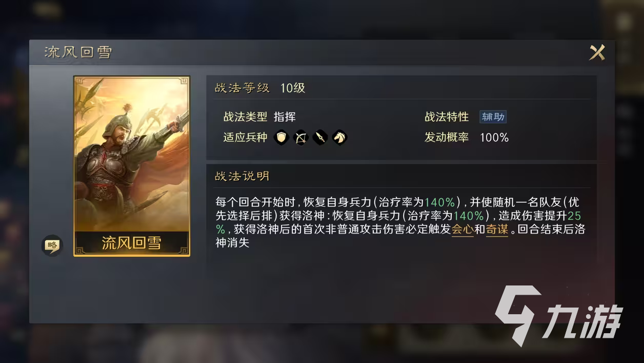Tap the 流风回雪 panel title
Screen dimensions: 644x363
coord(78,52)
